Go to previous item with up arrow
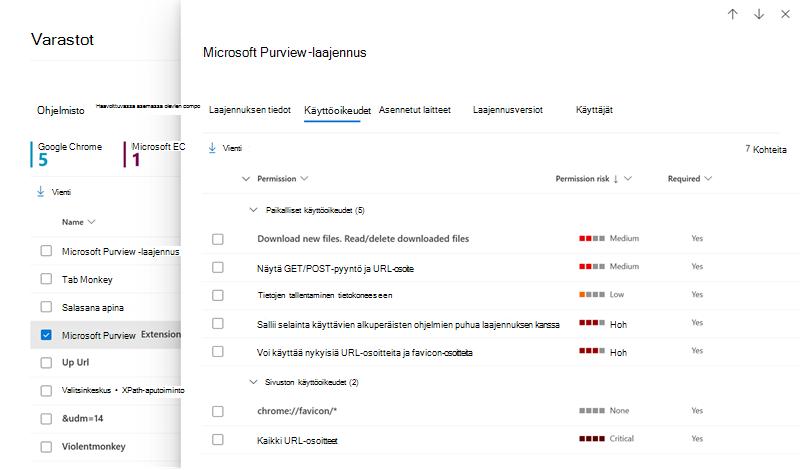800x470 pixels. (732, 14)
